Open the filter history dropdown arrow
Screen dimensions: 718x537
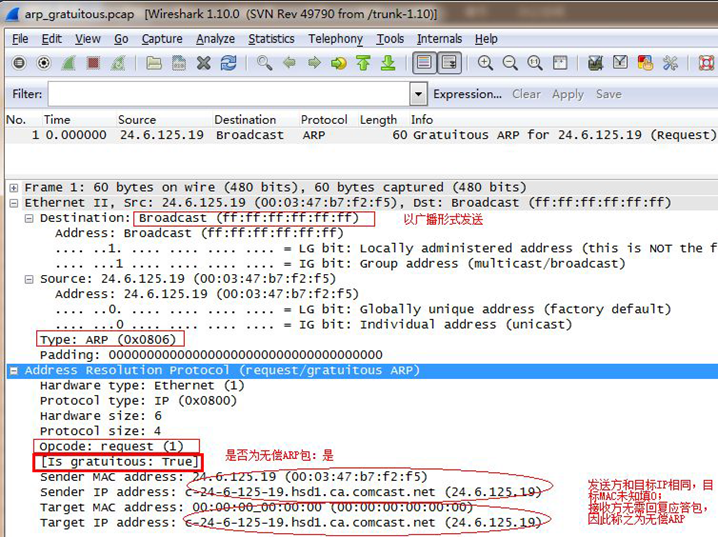point(418,94)
